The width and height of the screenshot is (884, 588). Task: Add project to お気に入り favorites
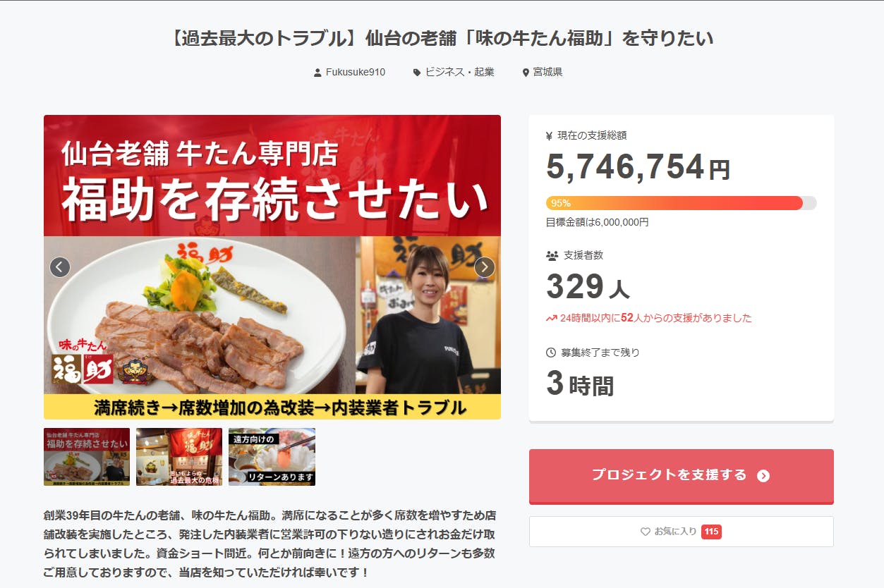(x=682, y=532)
